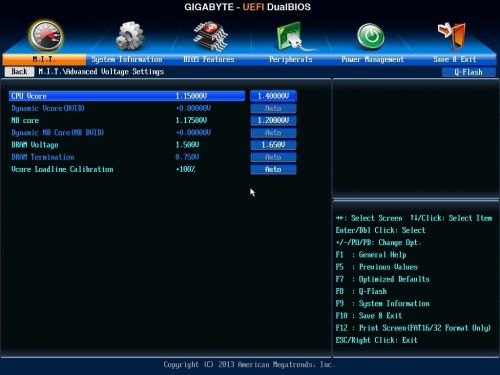
Task: Click the 1.15000V CPU Vcore reading
Action: coord(191,96)
